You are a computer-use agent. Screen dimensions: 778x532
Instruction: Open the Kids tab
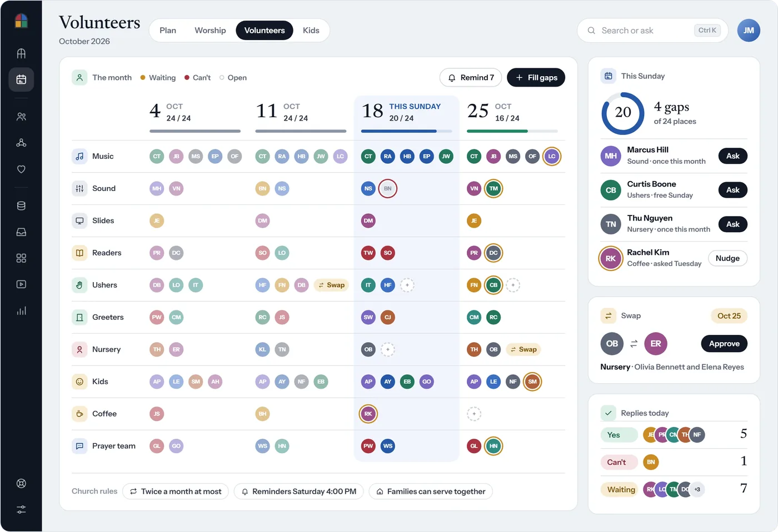[311, 31]
